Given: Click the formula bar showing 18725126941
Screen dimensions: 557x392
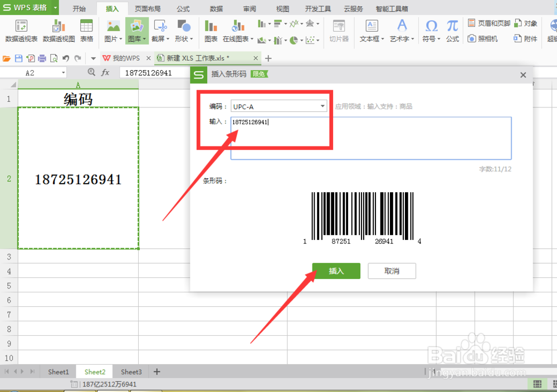Looking at the screenshot, I should (154, 73).
